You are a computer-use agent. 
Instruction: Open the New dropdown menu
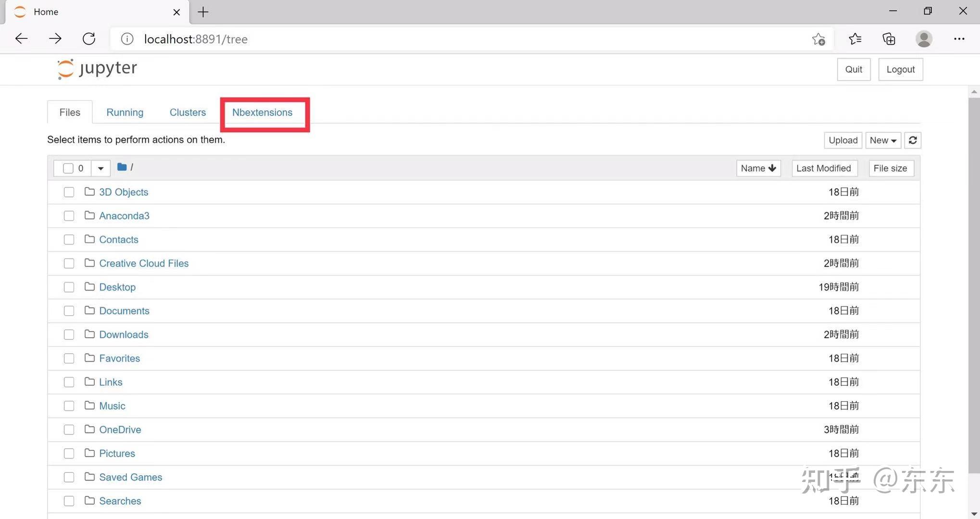[x=883, y=140]
